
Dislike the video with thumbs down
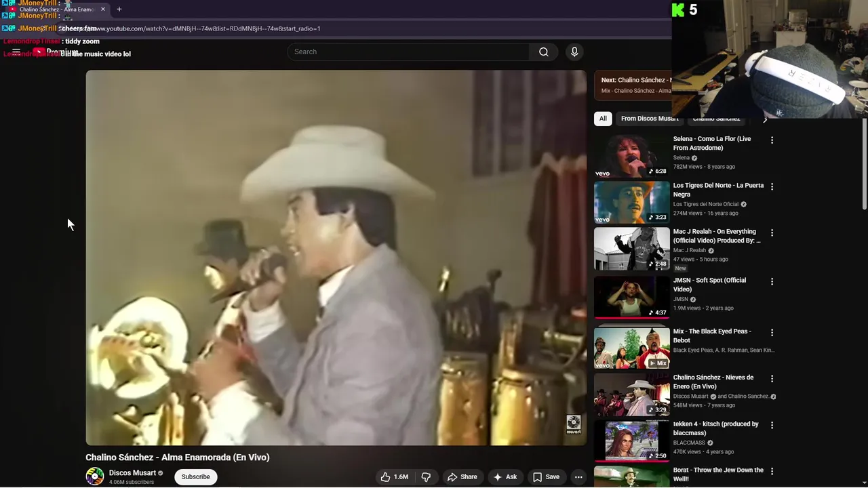426,477
